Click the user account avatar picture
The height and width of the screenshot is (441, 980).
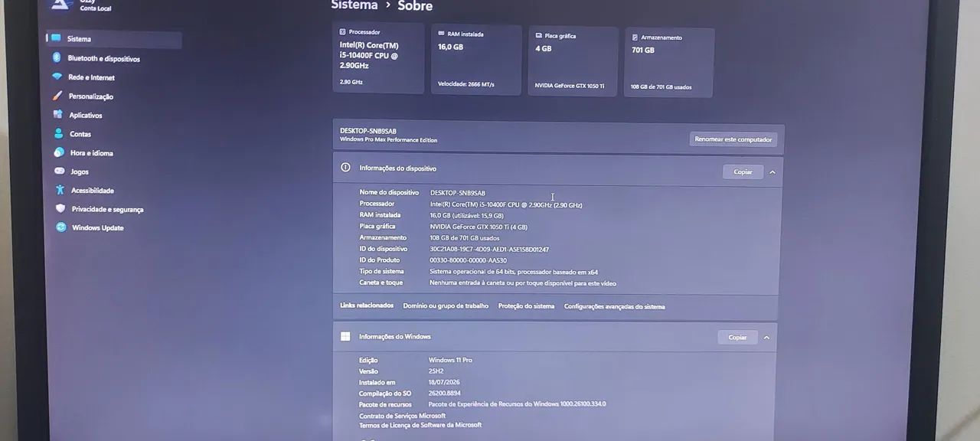pyautogui.click(x=61, y=5)
